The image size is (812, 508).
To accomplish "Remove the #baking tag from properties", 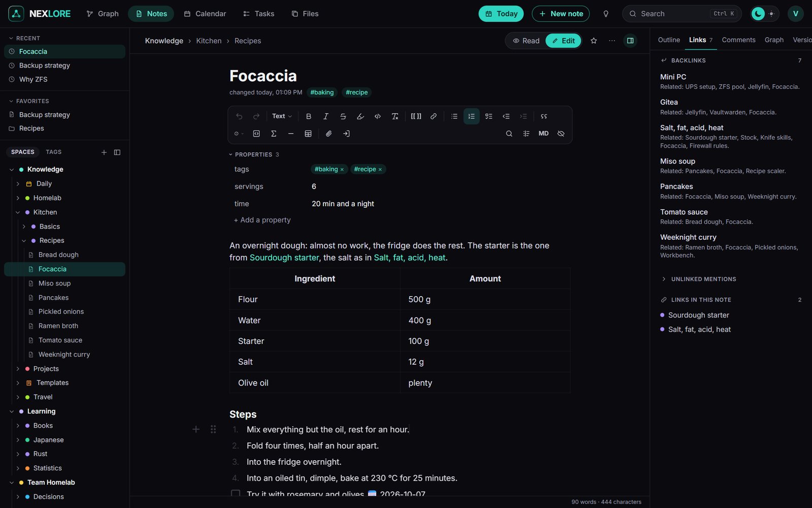I will tap(342, 170).
